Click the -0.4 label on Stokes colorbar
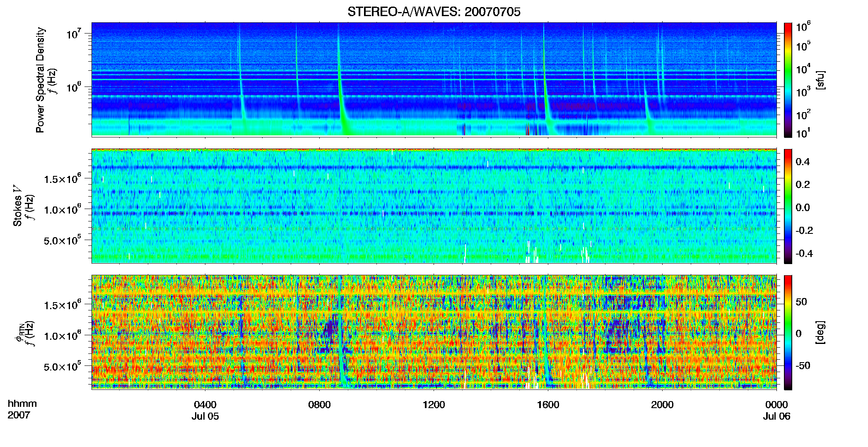Image resolution: width=868 pixels, height=447 pixels. pos(804,253)
